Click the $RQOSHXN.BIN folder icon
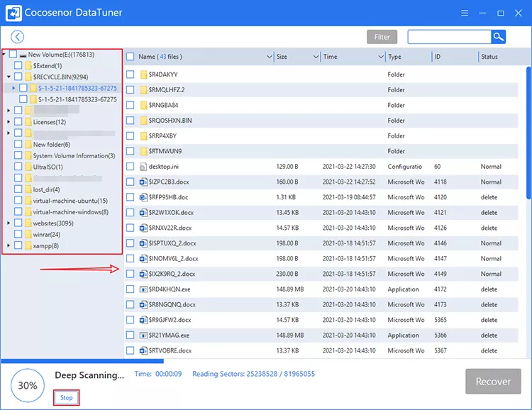 143,120
